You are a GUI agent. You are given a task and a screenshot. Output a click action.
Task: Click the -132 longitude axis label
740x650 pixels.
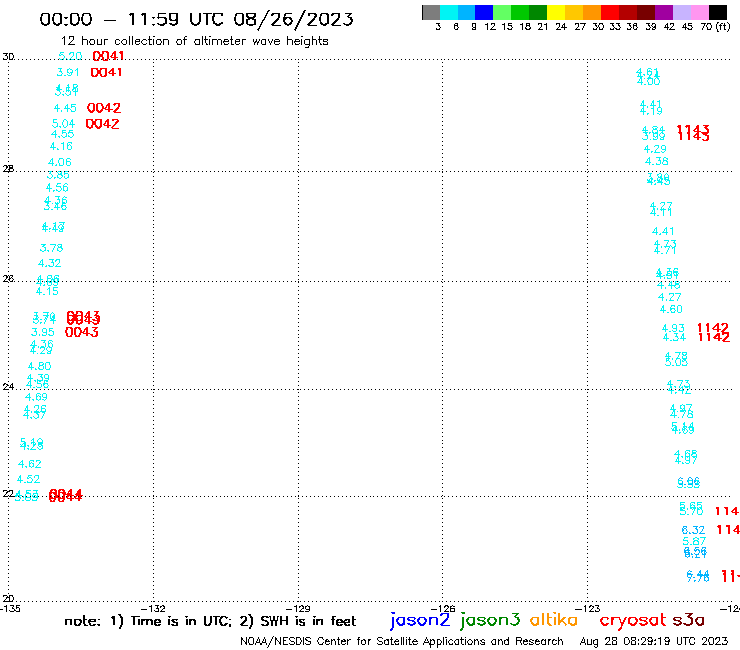(153, 609)
